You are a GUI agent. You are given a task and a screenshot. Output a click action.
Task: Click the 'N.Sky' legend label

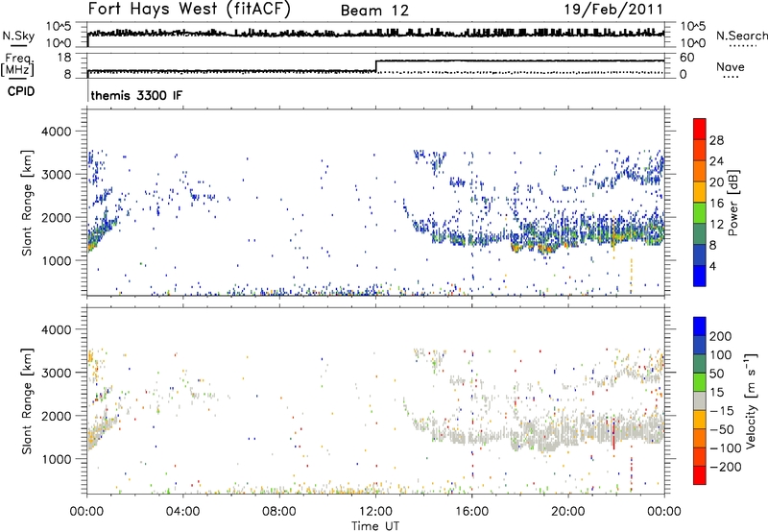click(x=18, y=36)
